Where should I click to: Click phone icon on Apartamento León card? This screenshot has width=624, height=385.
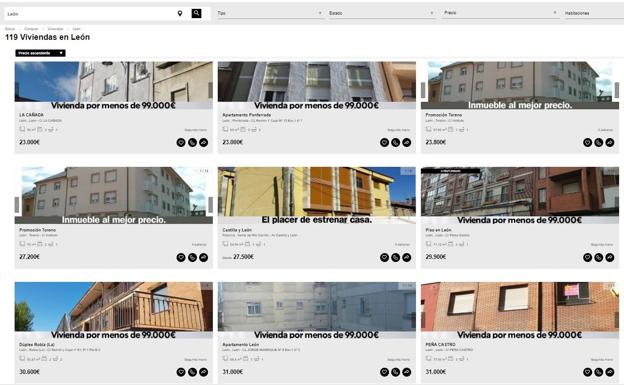(396, 372)
